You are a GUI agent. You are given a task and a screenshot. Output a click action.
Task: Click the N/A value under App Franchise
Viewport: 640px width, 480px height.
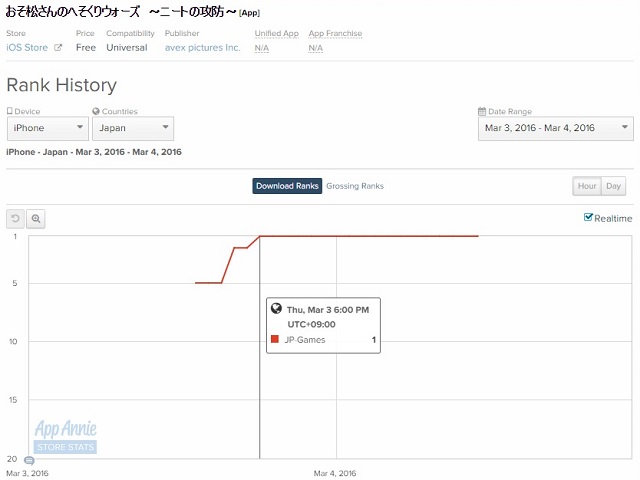coord(316,48)
